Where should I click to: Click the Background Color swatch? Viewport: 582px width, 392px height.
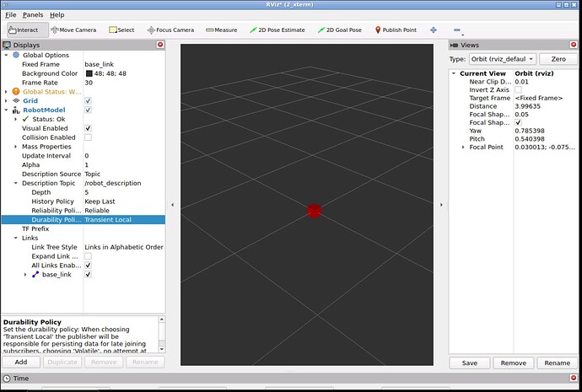pos(89,73)
